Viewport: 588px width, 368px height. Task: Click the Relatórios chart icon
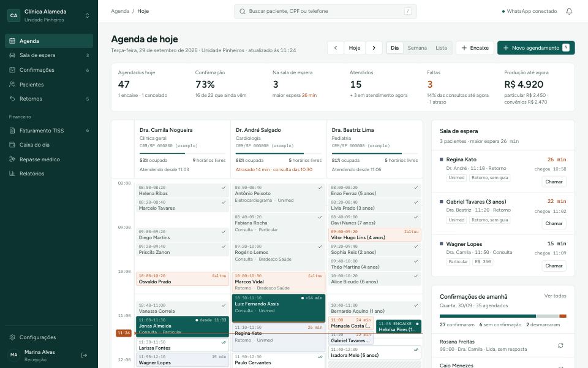(12, 174)
